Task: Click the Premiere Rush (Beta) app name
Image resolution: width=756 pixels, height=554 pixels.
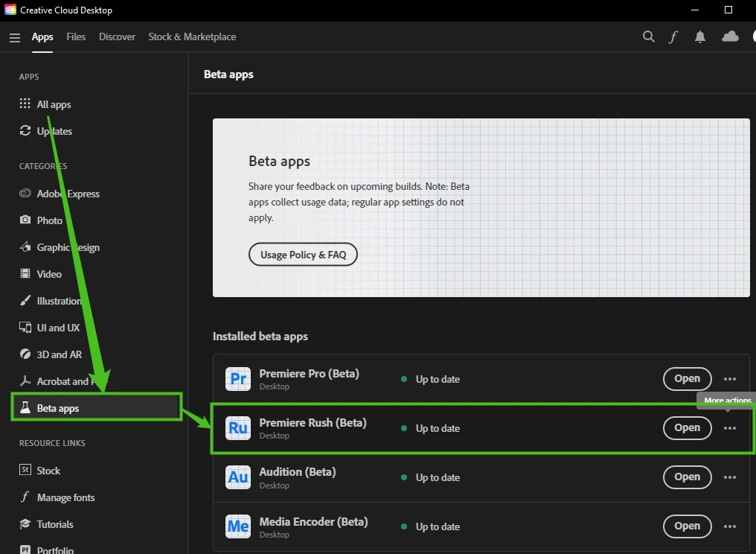Action: pyautogui.click(x=313, y=423)
